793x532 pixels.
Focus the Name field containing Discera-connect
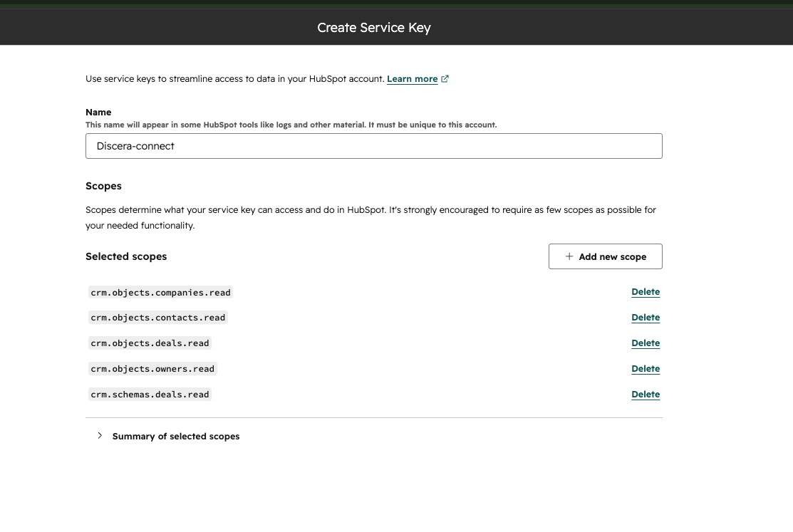coord(374,146)
